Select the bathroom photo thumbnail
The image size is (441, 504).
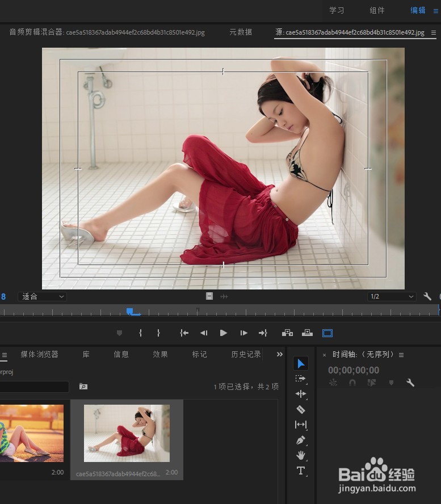[x=127, y=433]
